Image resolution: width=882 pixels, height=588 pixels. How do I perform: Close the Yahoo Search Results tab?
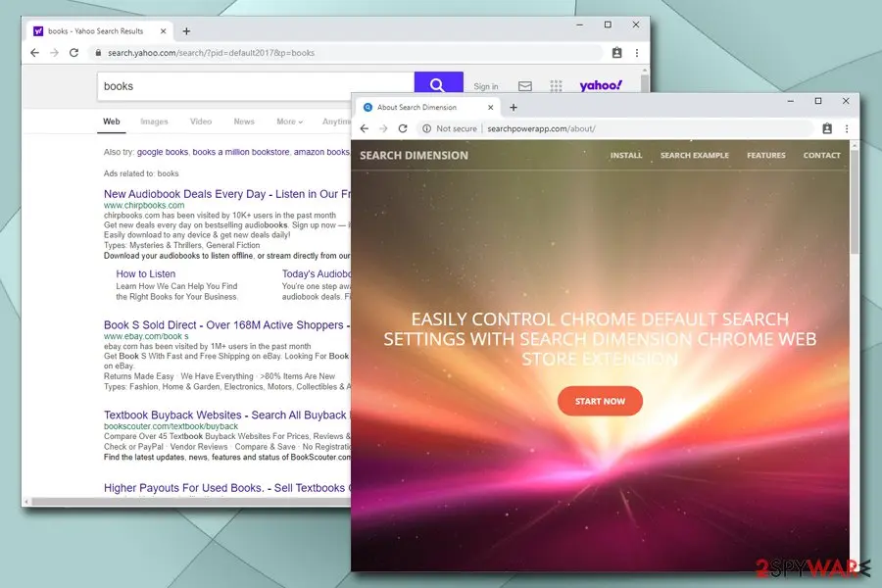tap(163, 31)
